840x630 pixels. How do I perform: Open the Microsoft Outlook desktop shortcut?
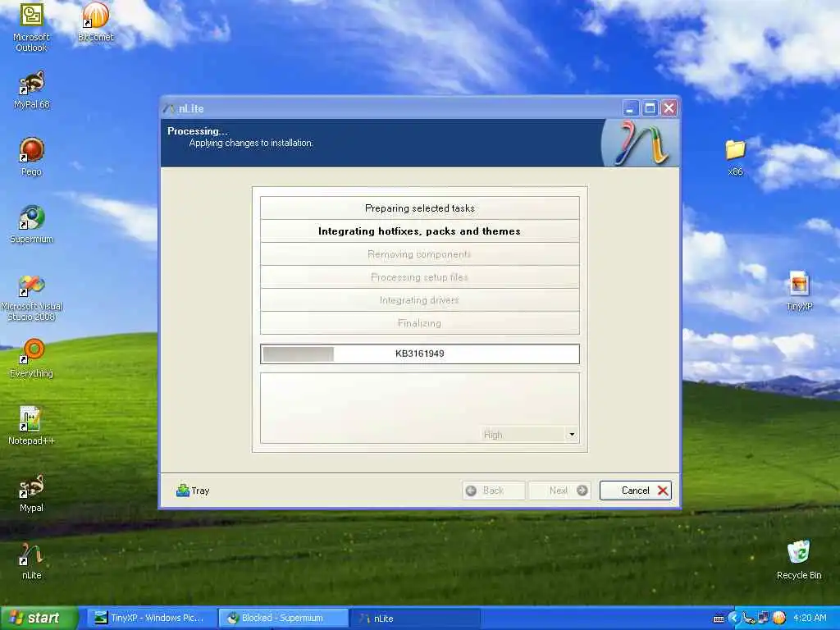pyautogui.click(x=31, y=27)
